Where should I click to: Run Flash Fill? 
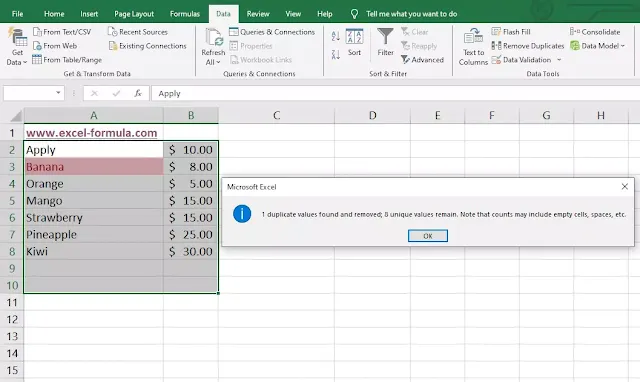point(511,32)
